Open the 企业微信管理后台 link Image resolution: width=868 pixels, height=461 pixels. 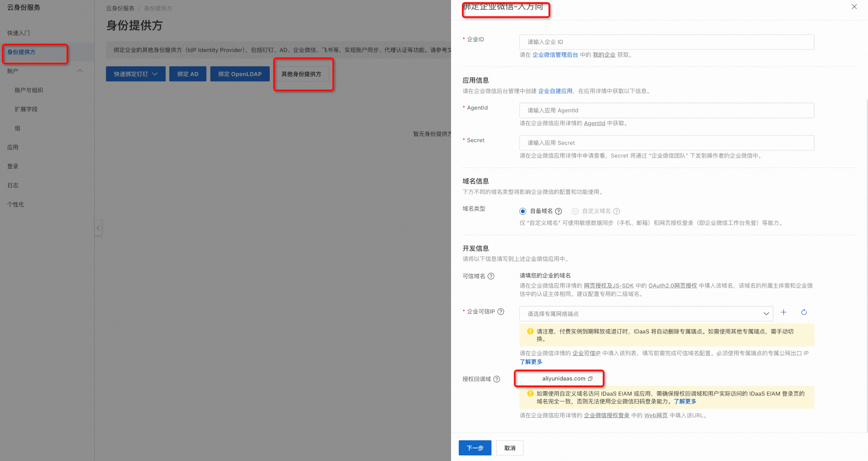tap(555, 55)
